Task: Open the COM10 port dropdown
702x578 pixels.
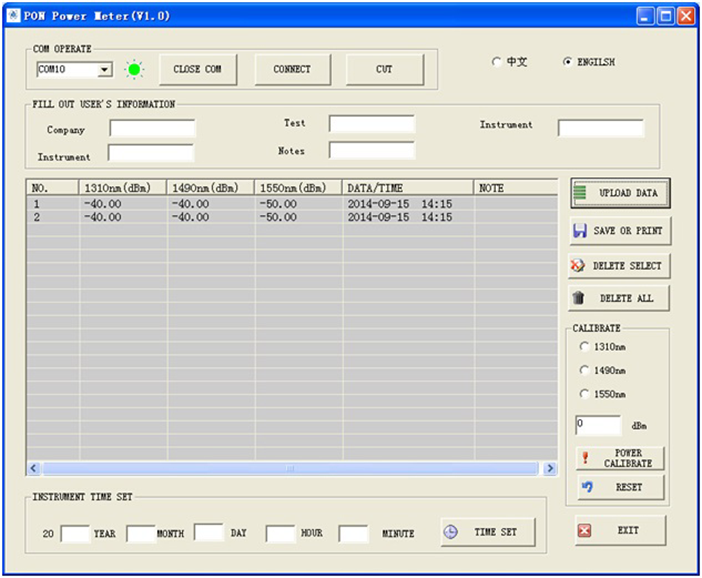Action: coord(104,70)
